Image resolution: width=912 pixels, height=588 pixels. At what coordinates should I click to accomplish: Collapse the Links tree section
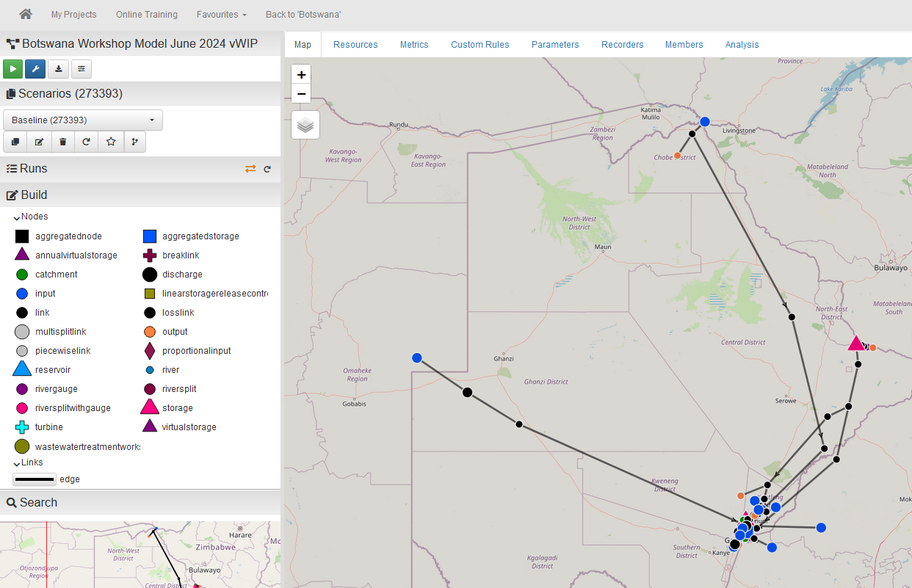17,463
